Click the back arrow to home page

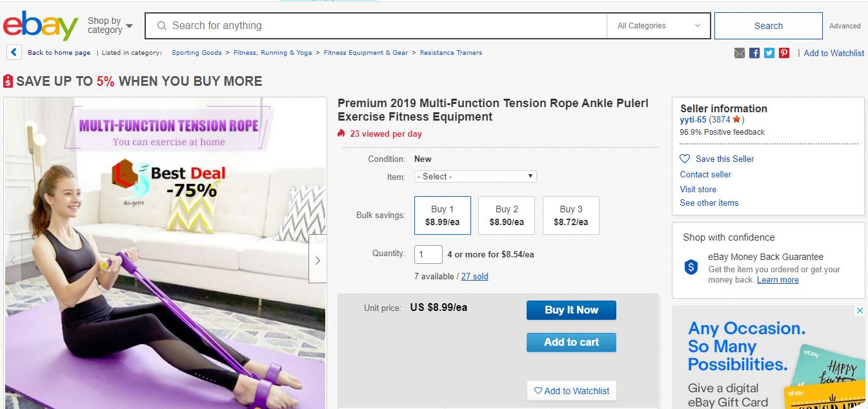coord(14,53)
